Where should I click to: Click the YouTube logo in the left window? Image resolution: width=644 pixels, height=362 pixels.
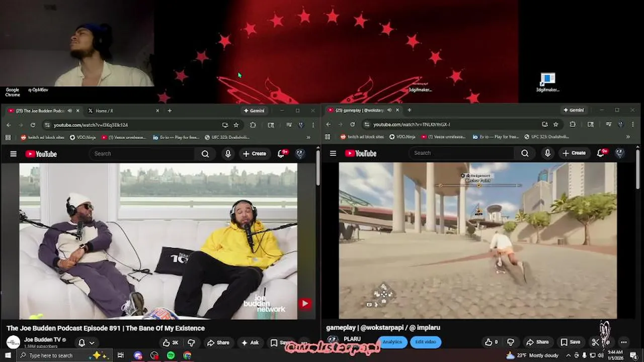(41, 154)
